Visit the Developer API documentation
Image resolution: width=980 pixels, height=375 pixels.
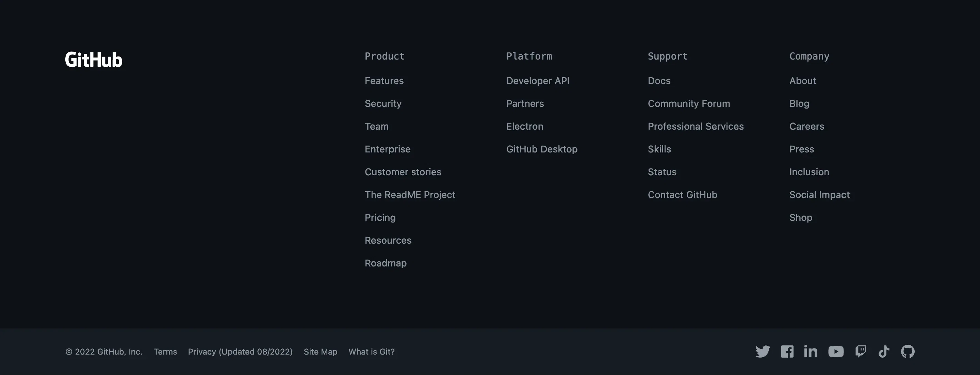[x=538, y=81]
